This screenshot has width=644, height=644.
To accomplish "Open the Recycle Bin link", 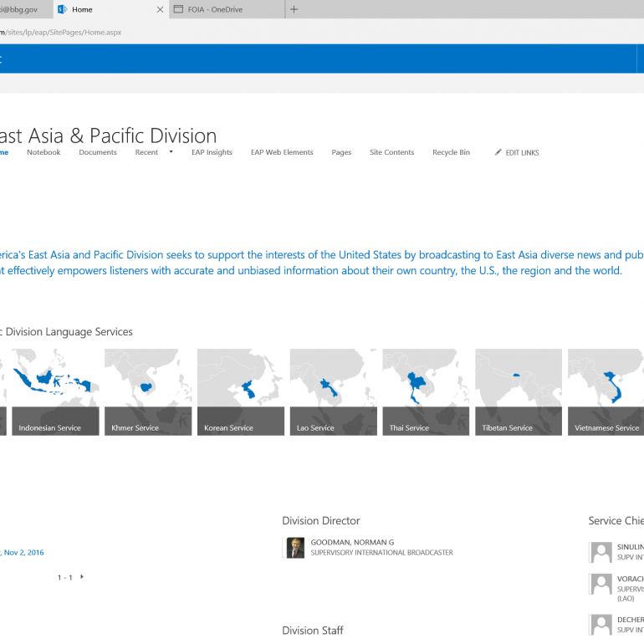I will point(451,152).
